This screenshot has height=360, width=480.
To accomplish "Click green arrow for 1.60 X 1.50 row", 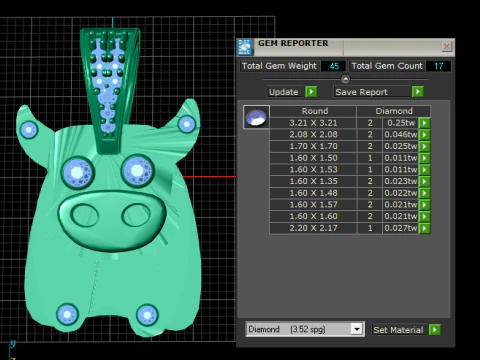I will pos(424,158).
